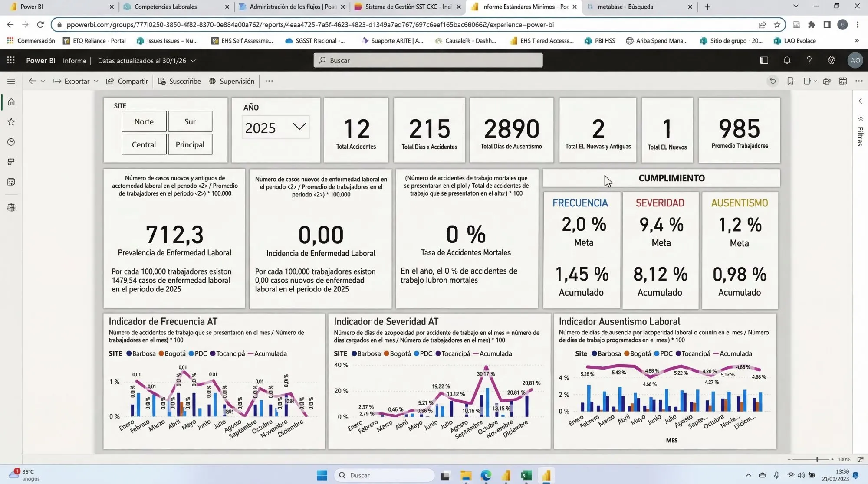
Task: Toggle the Central site slicer button
Action: click(144, 144)
